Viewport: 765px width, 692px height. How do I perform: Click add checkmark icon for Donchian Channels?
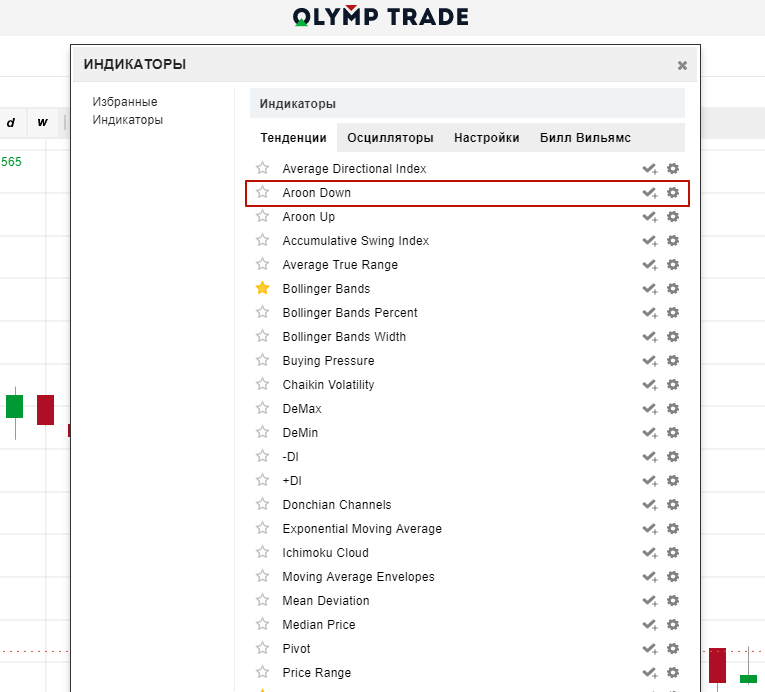point(650,505)
